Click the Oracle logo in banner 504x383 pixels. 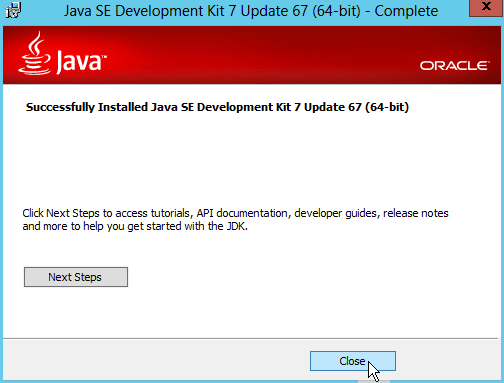pyautogui.click(x=455, y=65)
